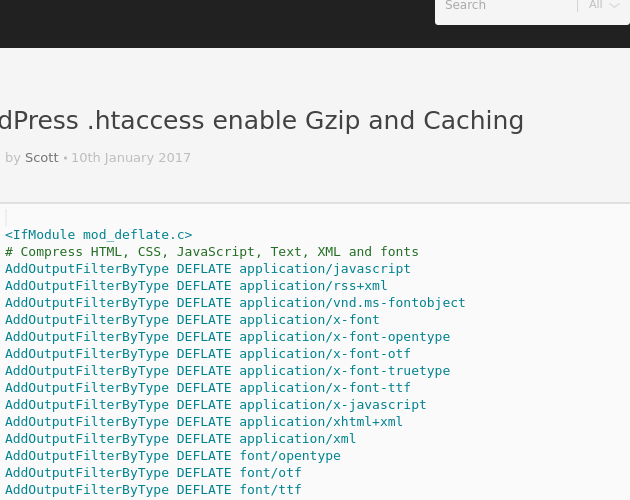Click the application/x-font-truetype line
630x500 pixels.
(227, 371)
